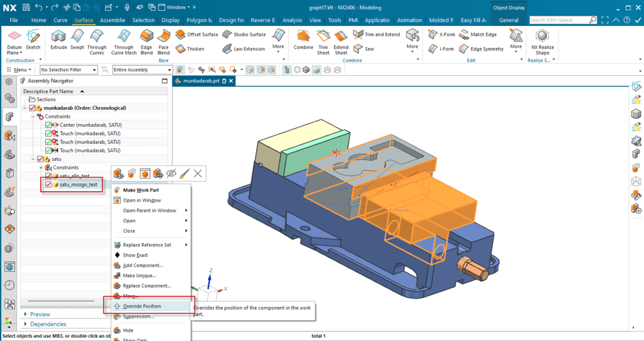This screenshot has height=341, width=644.
Task: Switch to the Assemblies ribbon tab
Action: 113,20
